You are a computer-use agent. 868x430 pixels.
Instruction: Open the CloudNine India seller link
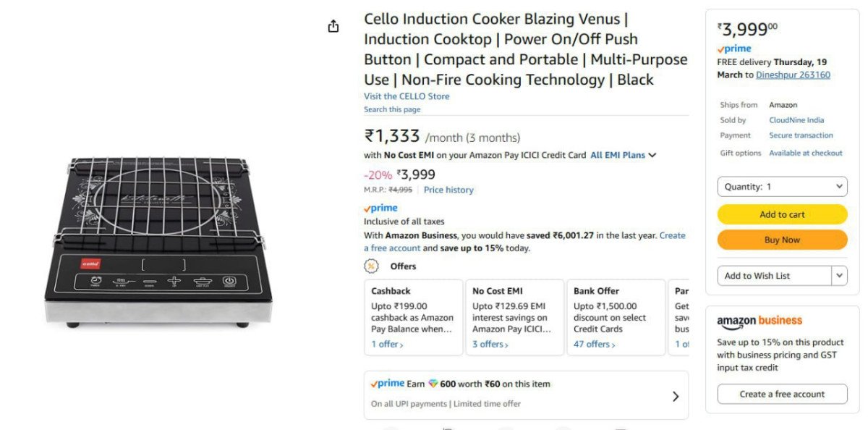click(796, 119)
